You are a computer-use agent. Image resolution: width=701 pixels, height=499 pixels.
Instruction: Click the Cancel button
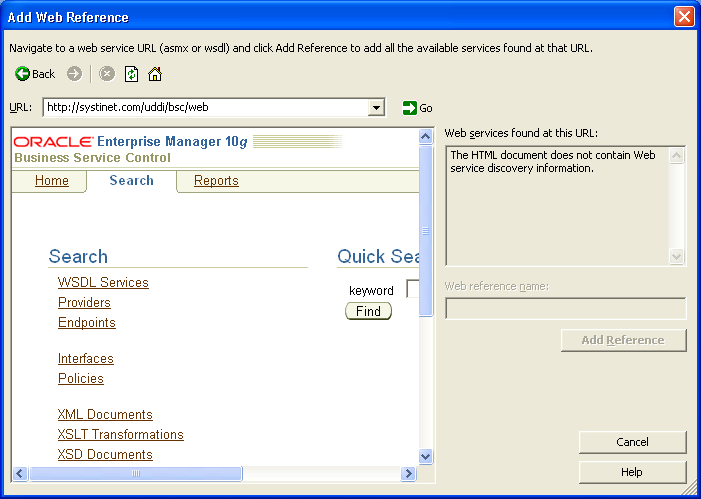tap(632, 442)
